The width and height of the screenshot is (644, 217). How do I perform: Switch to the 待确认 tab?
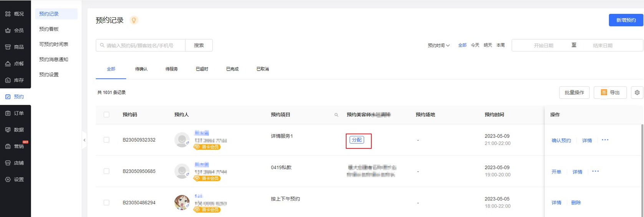coord(141,69)
